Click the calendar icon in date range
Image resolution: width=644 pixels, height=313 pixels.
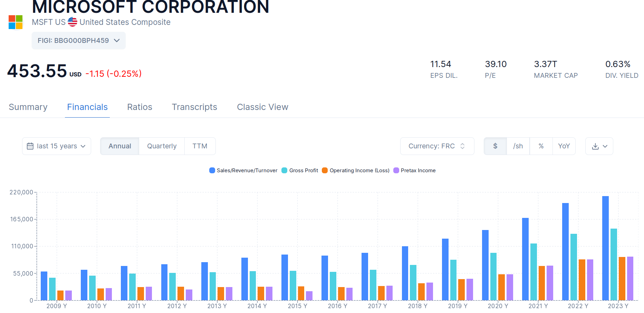pyautogui.click(x=30, y=146)
